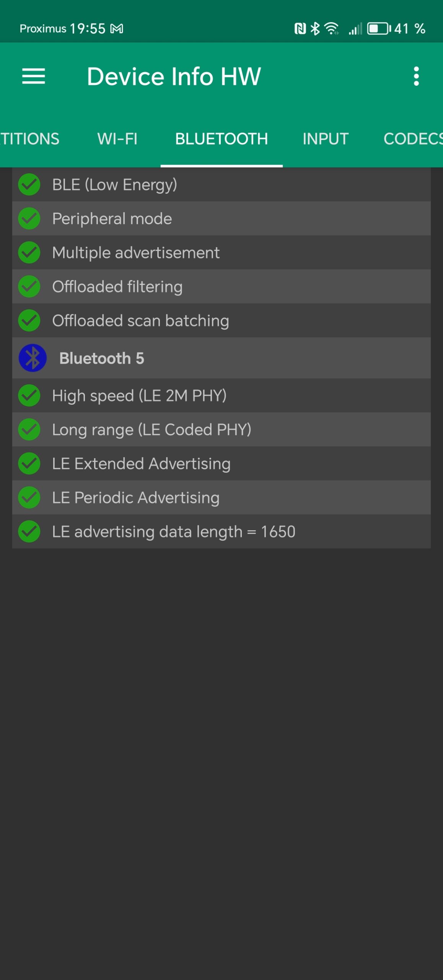The image size is (443, 980).
Task: Tap the check next to LE Periodic Advertising
Action: click(x=29, y=498)
